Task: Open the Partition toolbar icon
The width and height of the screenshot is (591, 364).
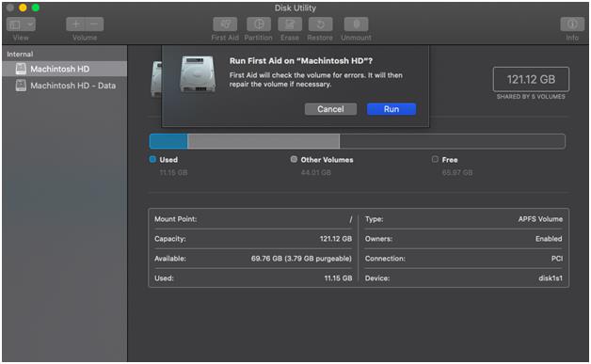Action: click(259, 24)
